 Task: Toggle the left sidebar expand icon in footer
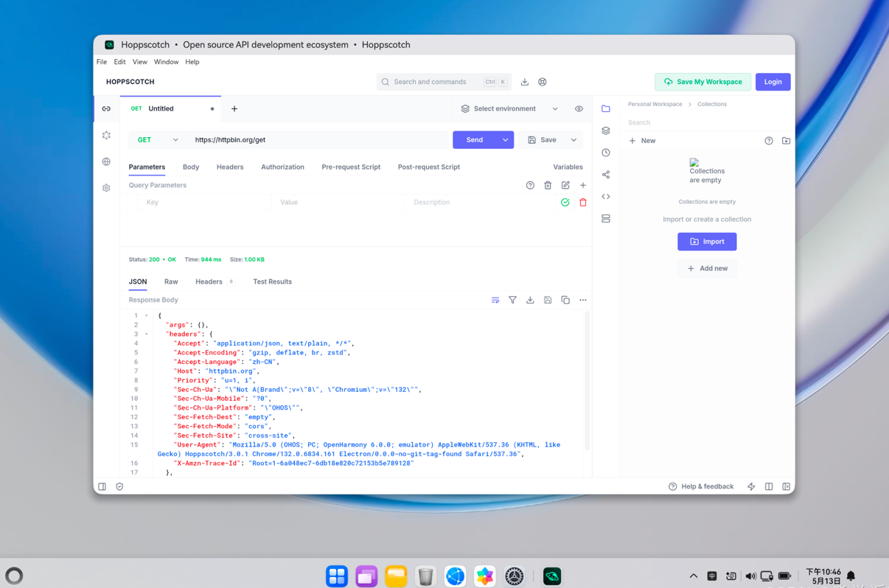[102, 486]
